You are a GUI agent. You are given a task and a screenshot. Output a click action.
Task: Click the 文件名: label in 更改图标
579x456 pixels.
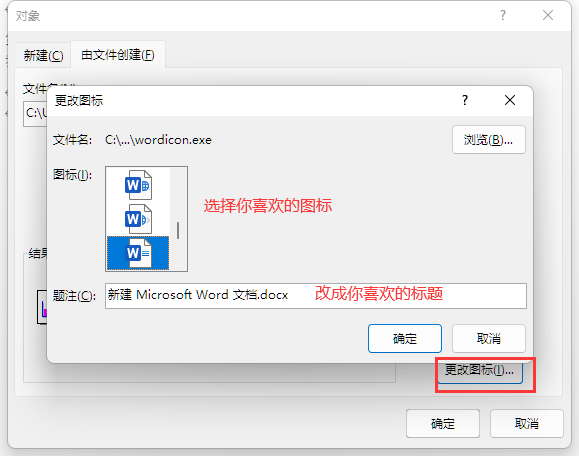(72, 140)
